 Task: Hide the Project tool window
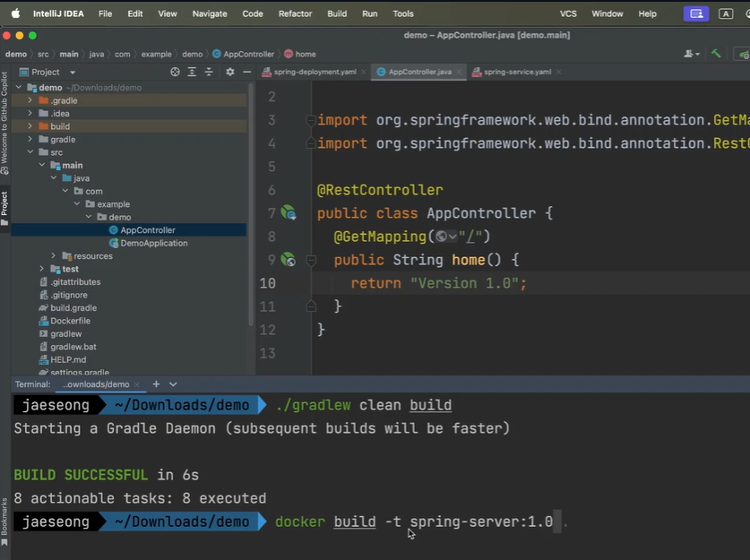(x=246, y=72)
